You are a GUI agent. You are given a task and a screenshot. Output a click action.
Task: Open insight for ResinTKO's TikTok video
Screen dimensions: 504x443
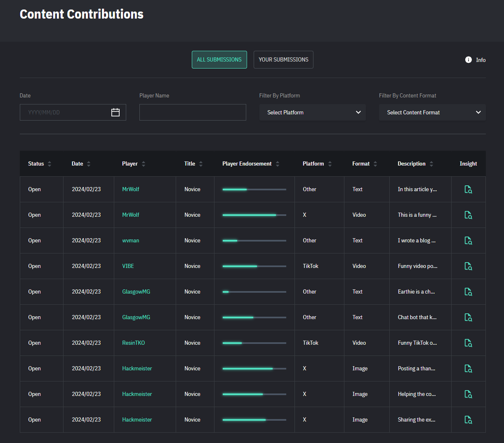(468, 343)
